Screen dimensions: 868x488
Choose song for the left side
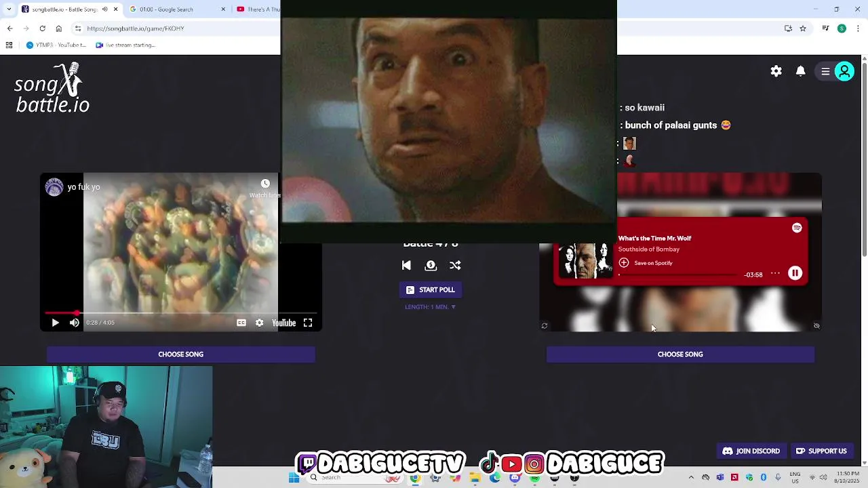click(181, 354)
